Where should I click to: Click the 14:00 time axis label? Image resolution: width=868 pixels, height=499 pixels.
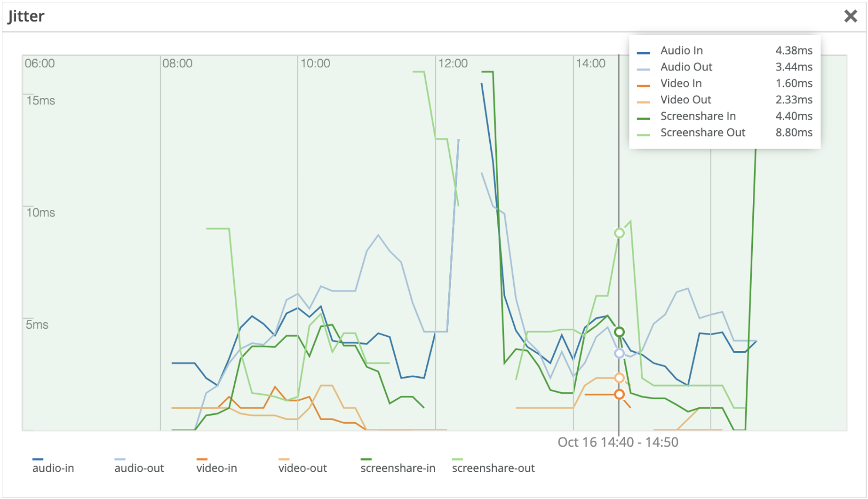(x=590, y=63)
